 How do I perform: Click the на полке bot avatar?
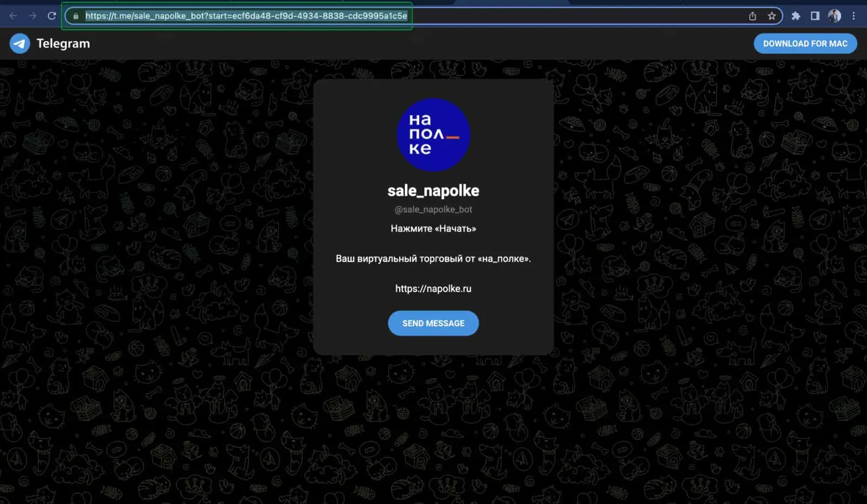tap(433, 135)
